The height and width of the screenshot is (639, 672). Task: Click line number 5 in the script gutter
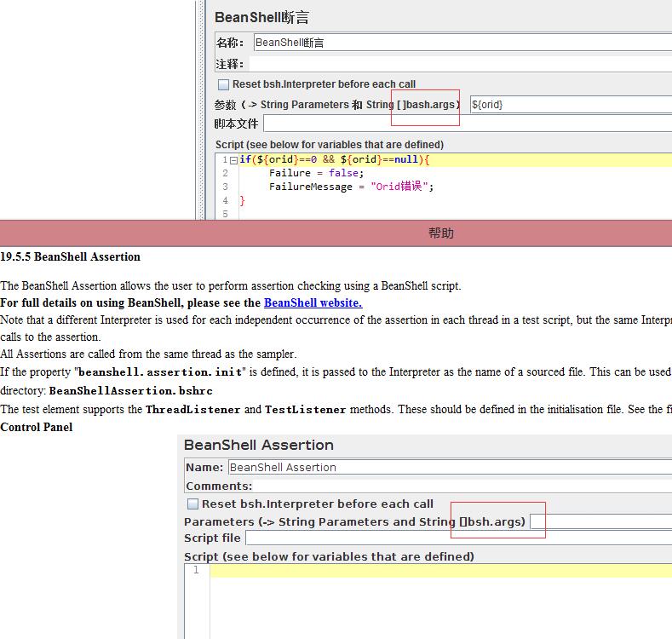click(x=225, y=214)
